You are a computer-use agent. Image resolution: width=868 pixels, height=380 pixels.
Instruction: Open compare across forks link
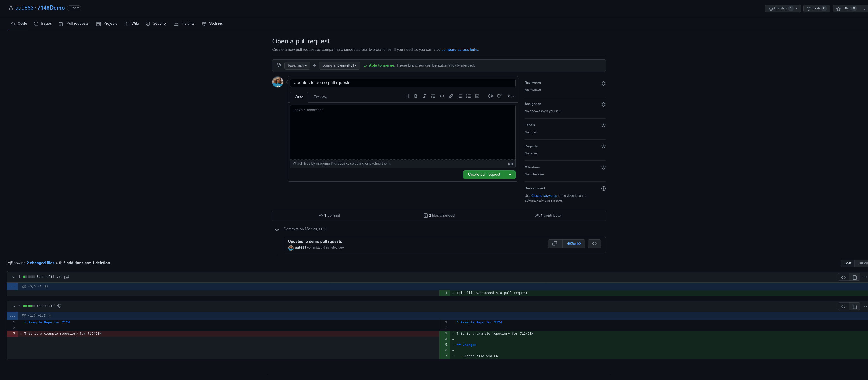(x=459, y=50)
